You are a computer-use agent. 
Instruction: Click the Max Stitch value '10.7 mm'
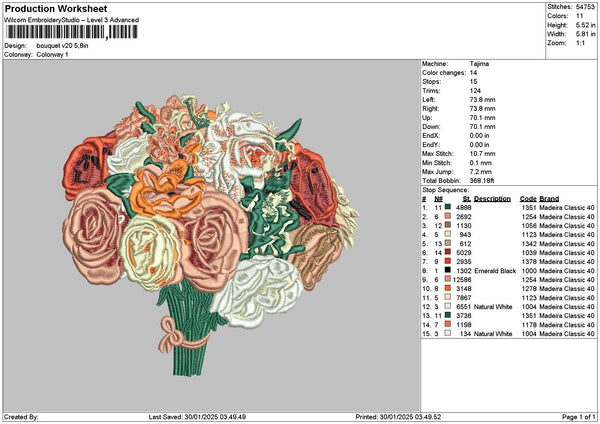483,153
